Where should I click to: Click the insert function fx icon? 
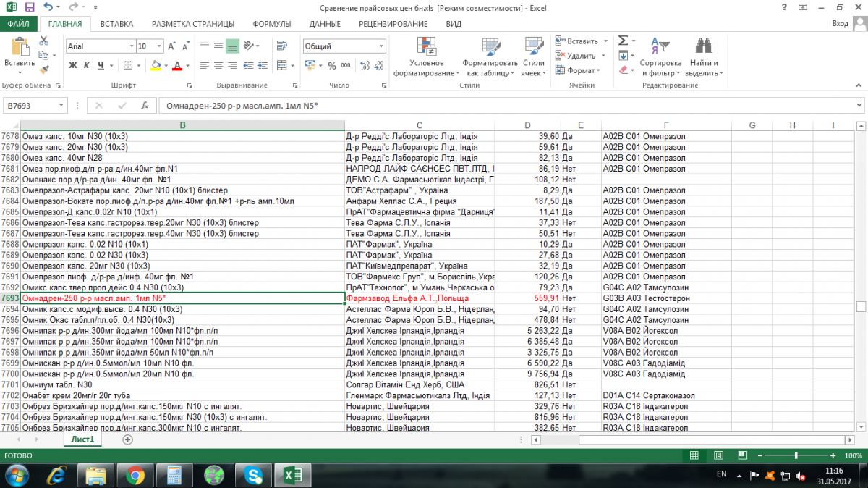(145, 106)
